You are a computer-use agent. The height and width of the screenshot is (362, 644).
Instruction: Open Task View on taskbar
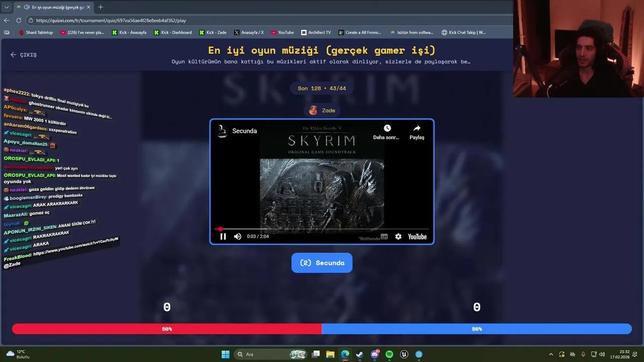pos(315,354)
